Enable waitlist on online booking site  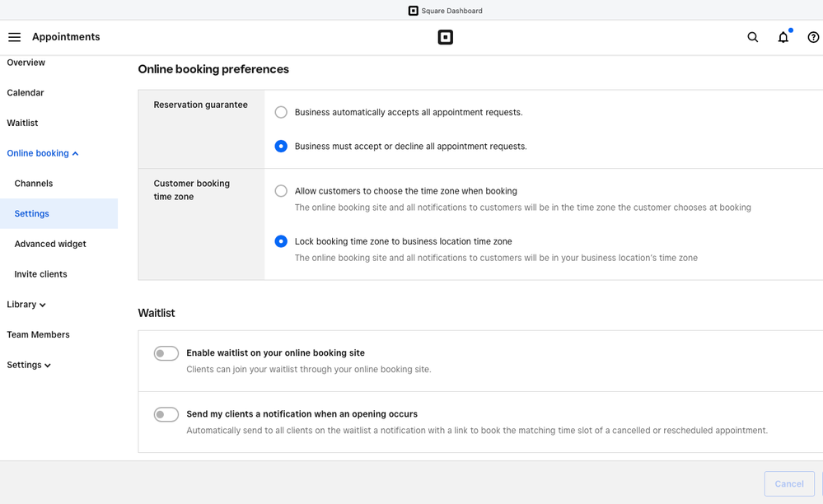[166, 353]
